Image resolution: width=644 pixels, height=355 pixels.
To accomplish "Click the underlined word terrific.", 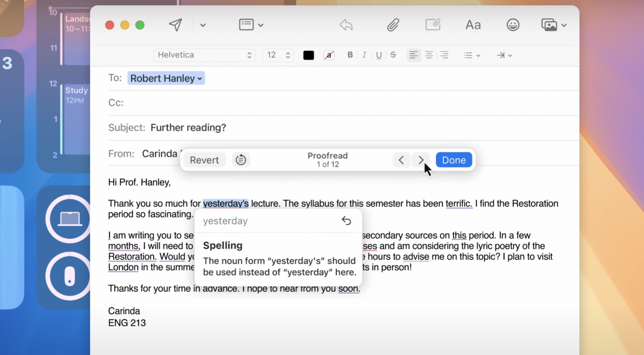I will point(459,203).
